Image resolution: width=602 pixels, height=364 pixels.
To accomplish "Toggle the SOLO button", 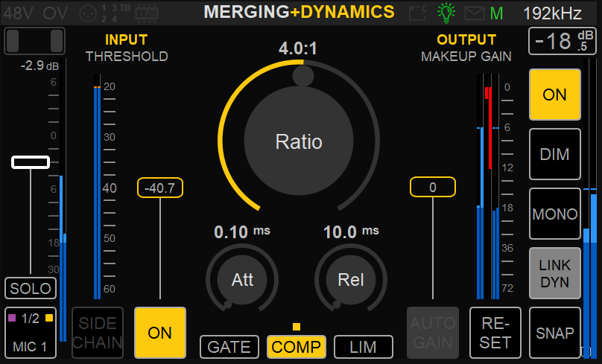I will [x=31, y=288].
